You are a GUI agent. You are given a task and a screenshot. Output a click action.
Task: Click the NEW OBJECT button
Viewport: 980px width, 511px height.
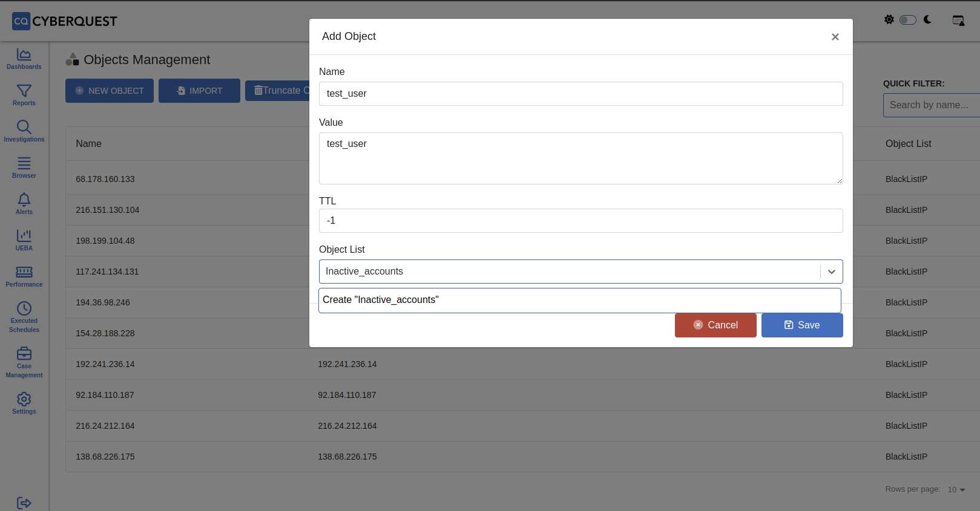pyautogui.click(x=110, y=91)
